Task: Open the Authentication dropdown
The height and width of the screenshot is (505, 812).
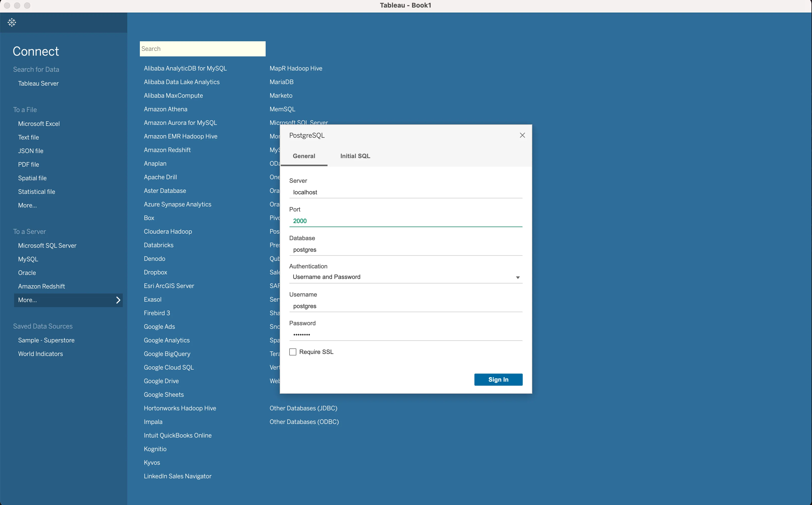Action: [x=405, y=277]
